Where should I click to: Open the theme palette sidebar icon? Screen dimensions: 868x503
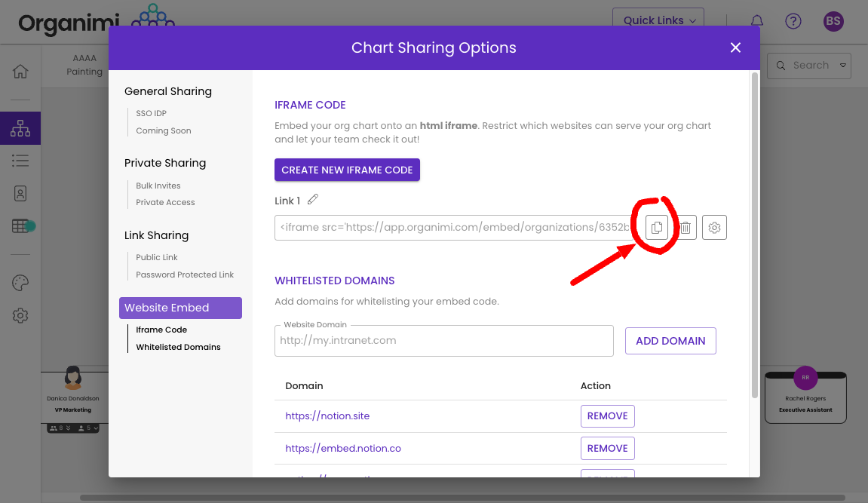click(20, 283)
